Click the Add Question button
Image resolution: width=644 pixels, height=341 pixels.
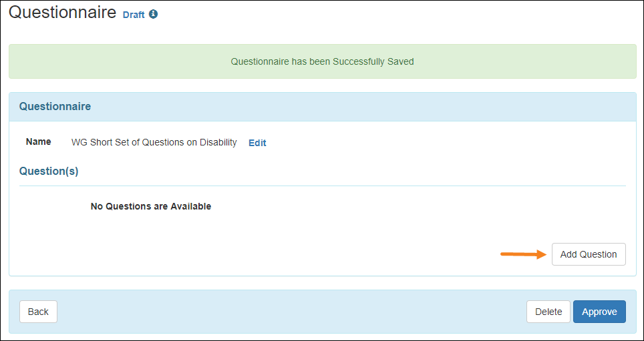click(x=589, y=254)
